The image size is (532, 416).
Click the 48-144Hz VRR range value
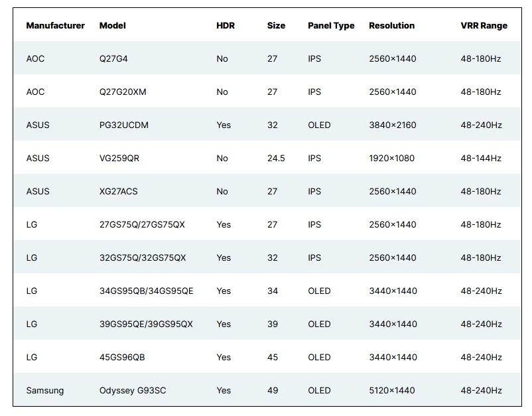[x=481, y=159]
